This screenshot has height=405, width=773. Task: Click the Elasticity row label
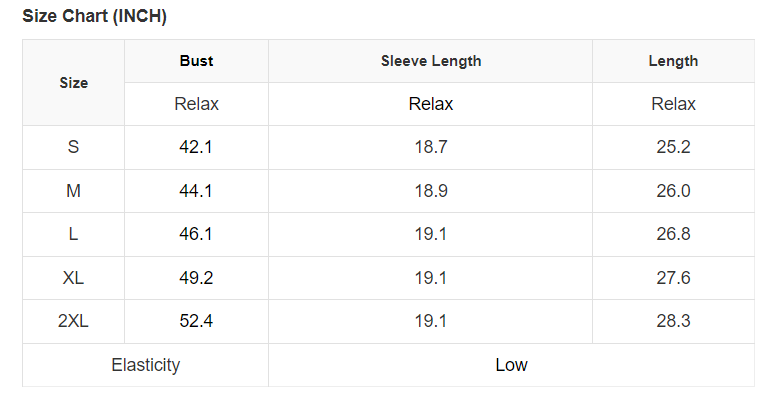click(146, 365)
